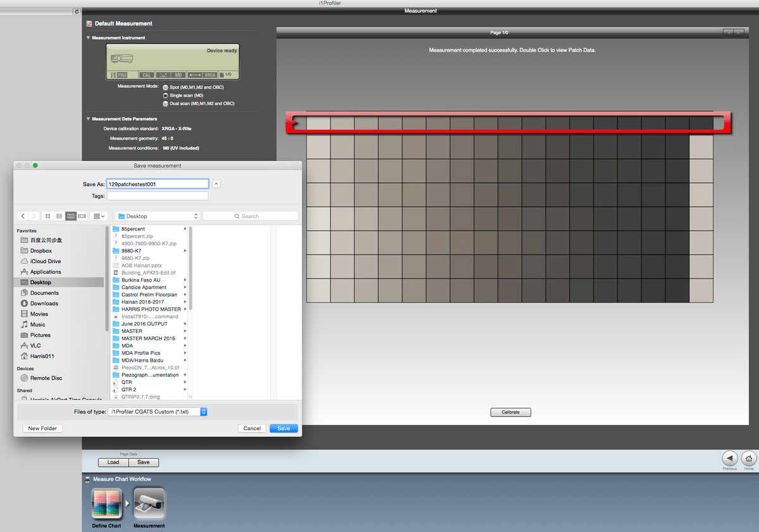Select Dual scan measurement mode
The width and height of the screenshot is (759, 532).
[x=166, y=104]
